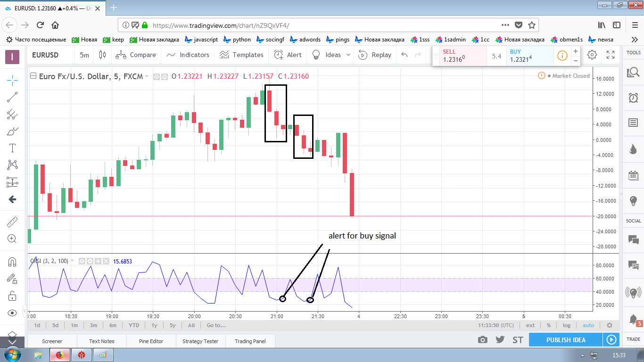
Task: Open chart properties gear
Action: pyautogui.click(x=592, y=55)
